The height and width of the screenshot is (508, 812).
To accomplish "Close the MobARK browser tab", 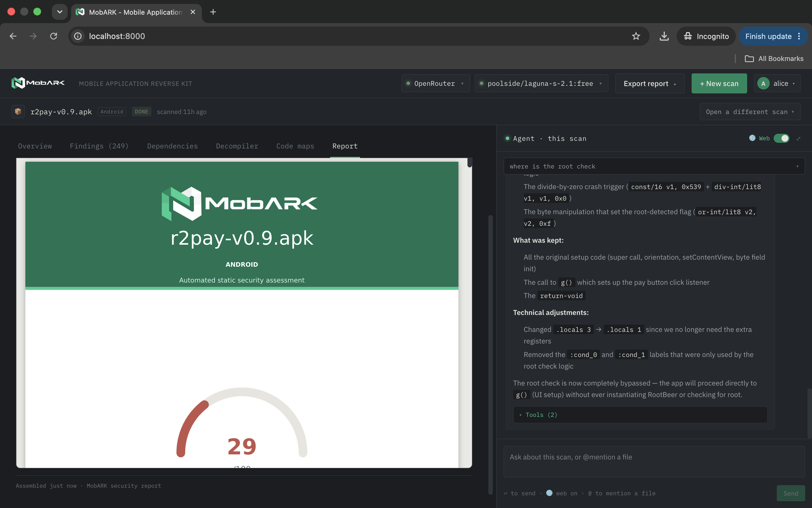I will tap(193, 12).
